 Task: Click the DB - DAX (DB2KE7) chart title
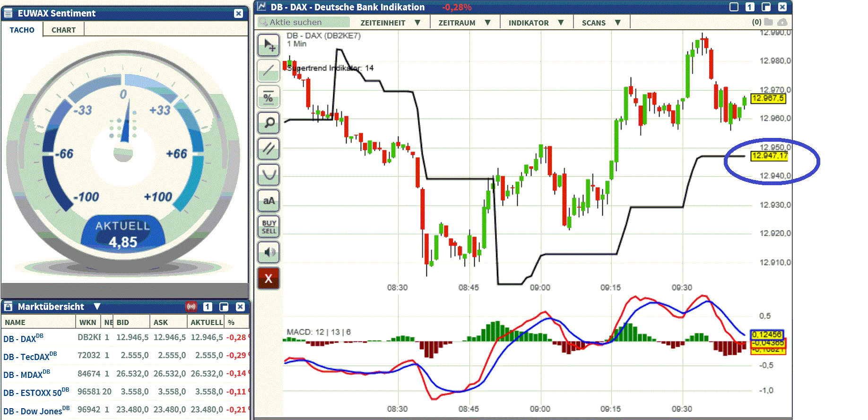[323, 35]
